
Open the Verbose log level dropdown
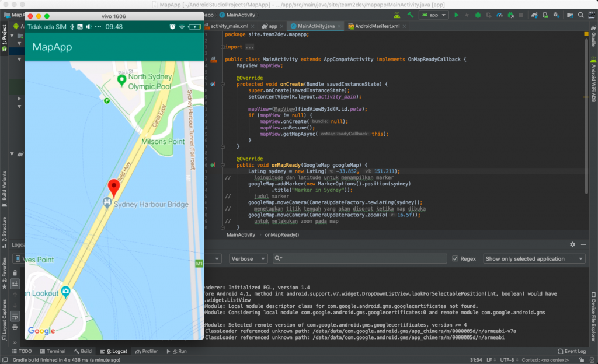pos(248,258)
